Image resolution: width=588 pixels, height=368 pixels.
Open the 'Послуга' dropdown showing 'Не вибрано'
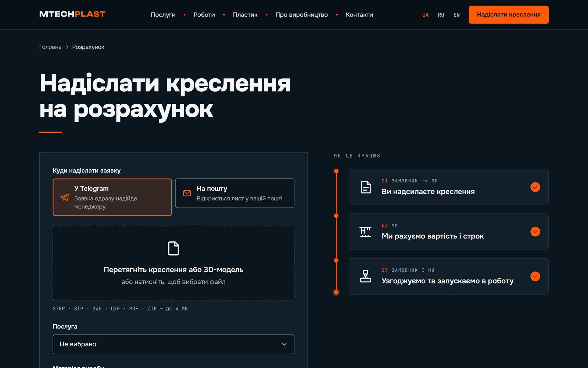click(x=173, y=344)
